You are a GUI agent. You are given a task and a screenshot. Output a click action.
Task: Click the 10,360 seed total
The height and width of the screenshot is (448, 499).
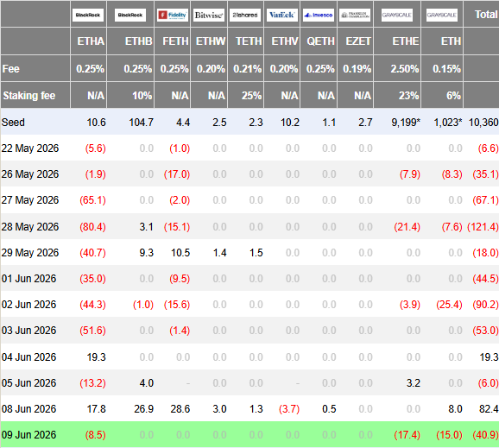(x=483, y=123)
